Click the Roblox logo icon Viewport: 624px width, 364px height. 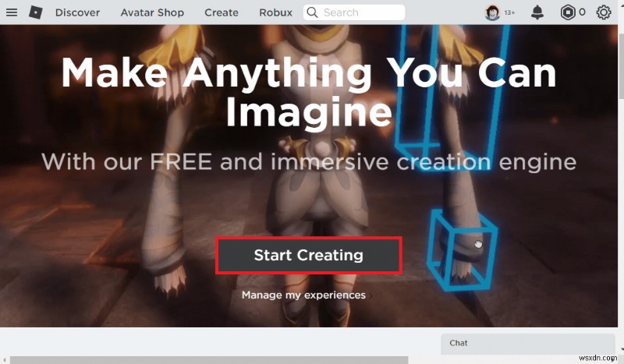35,12
